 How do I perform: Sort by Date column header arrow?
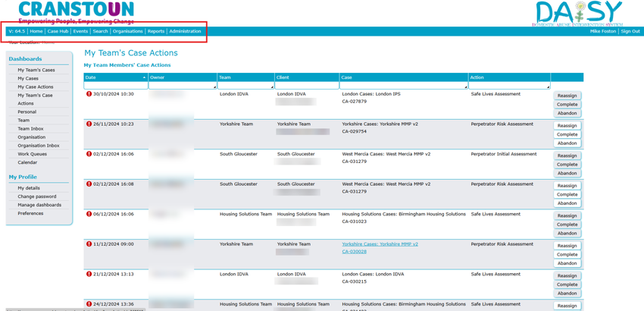[144, 77]
